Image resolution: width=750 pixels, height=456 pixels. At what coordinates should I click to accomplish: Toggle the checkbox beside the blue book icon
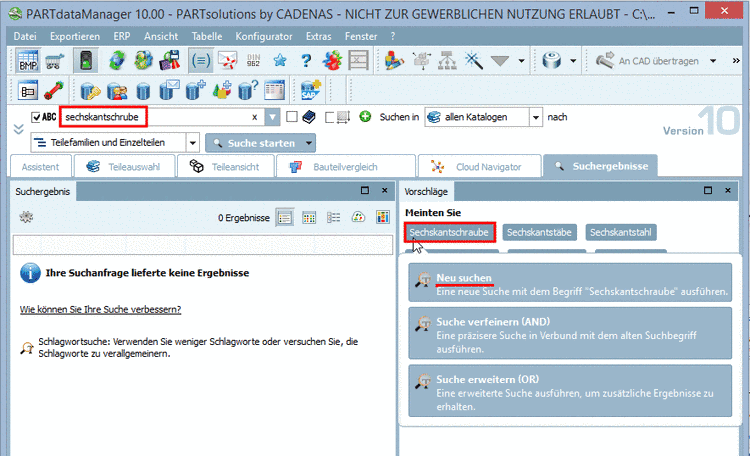[292, 117]
